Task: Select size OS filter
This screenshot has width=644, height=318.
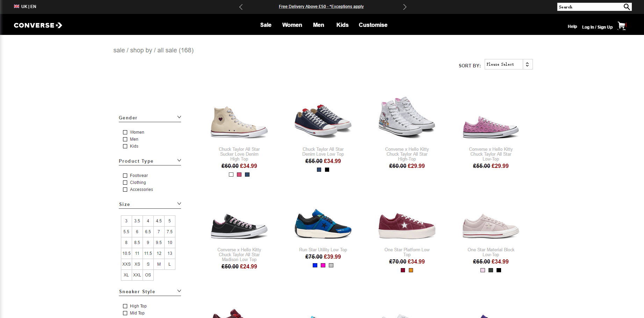Action: [x=148, y=275]
